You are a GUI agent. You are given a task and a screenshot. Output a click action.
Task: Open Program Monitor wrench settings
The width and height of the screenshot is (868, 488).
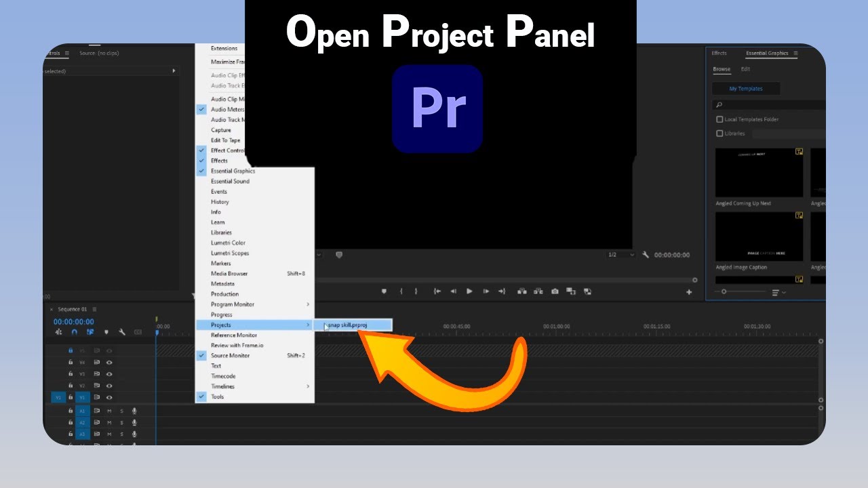pyautogui.click(x=646, y=255)
